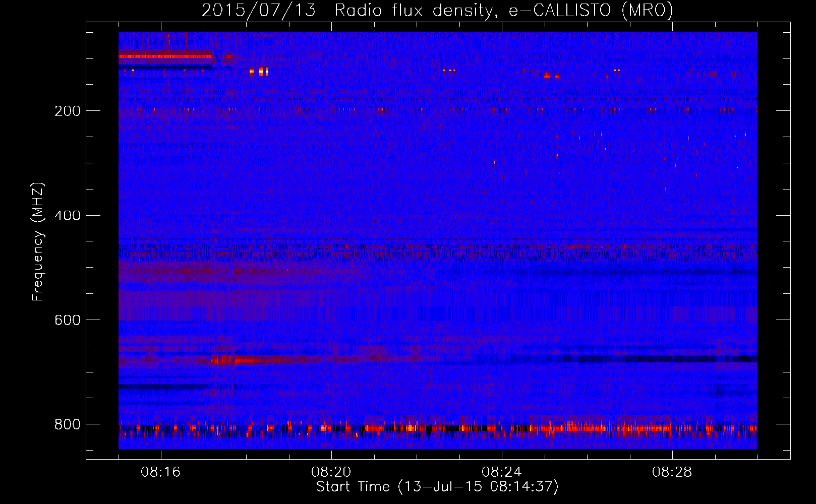Click the 800 frequency tick label

(68, 425)
